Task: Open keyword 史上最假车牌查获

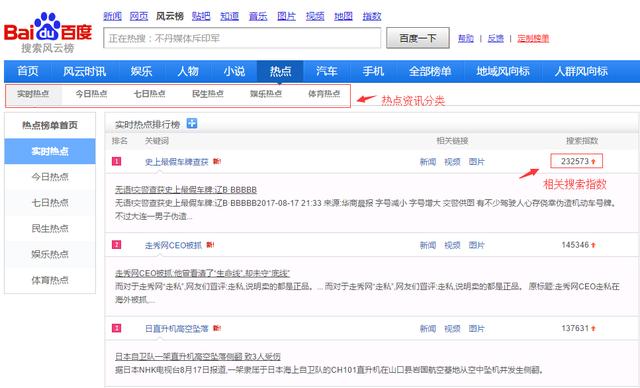Action: (x=177, y=162)
